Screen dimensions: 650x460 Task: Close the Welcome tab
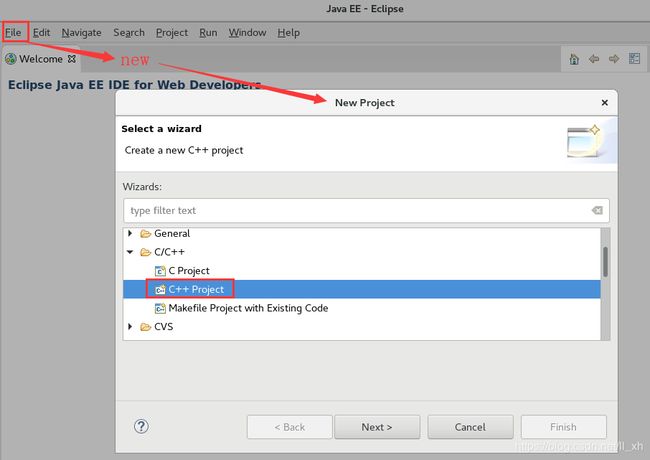(x=72, y=59)
